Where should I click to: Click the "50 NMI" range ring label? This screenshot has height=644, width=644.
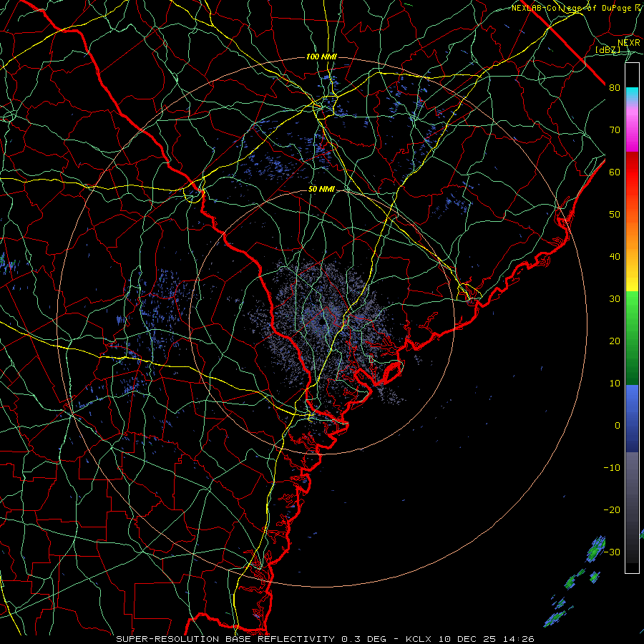321,190
